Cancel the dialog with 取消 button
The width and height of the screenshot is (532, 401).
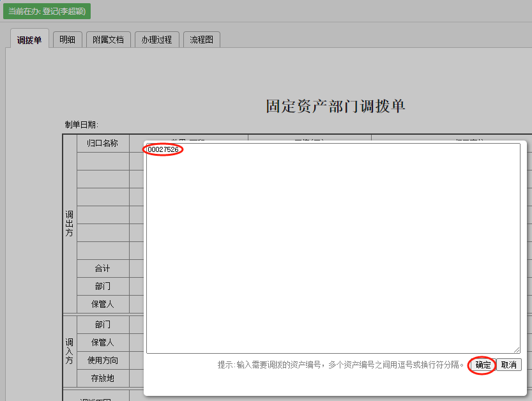click(x=509, y=365)
